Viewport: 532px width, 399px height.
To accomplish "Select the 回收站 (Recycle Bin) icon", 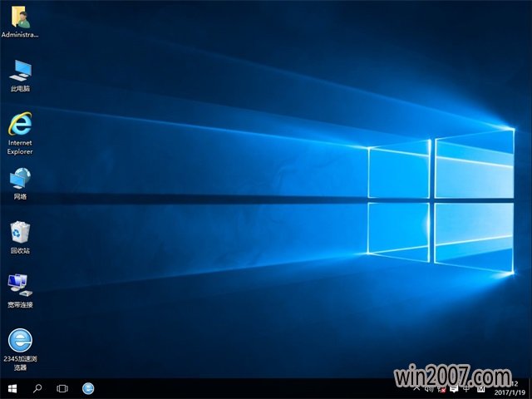I will coord(20,237).
